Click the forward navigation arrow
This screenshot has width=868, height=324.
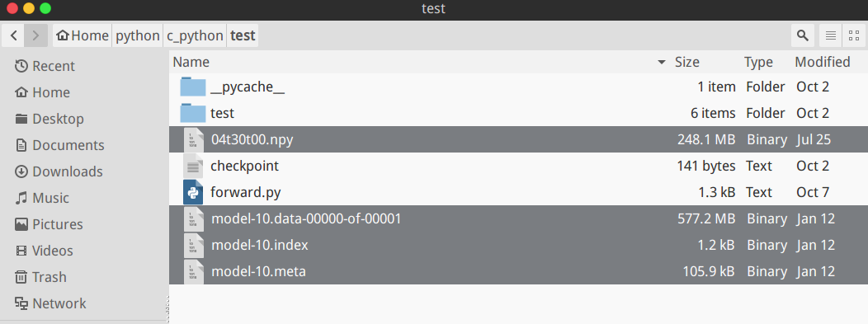(x=36, y=36)
